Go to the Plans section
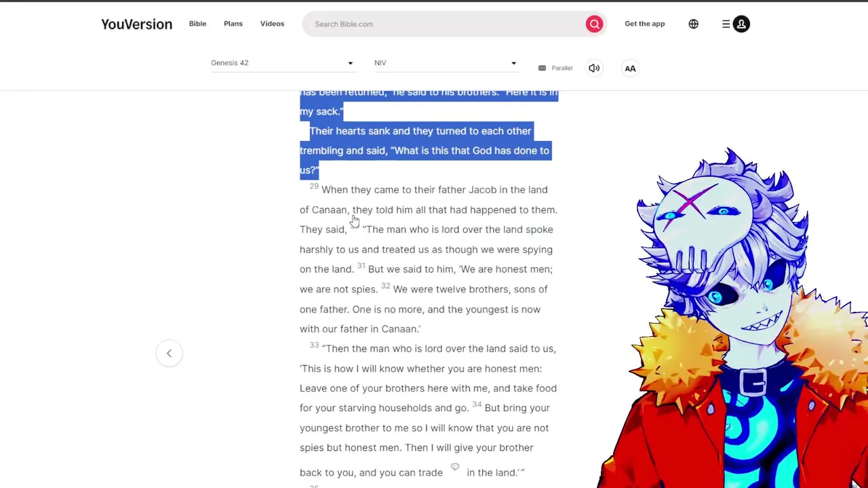This screenshot has width=868, height=488. [233, 24]
